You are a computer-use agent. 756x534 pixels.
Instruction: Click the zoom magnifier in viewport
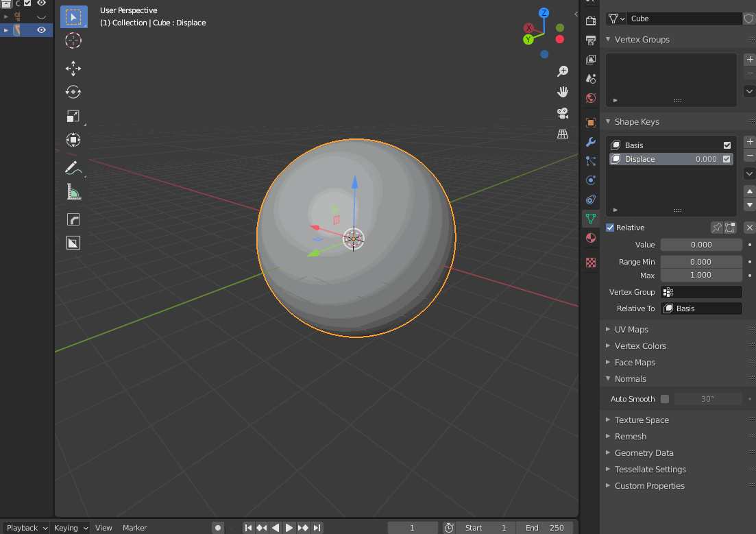563,71
